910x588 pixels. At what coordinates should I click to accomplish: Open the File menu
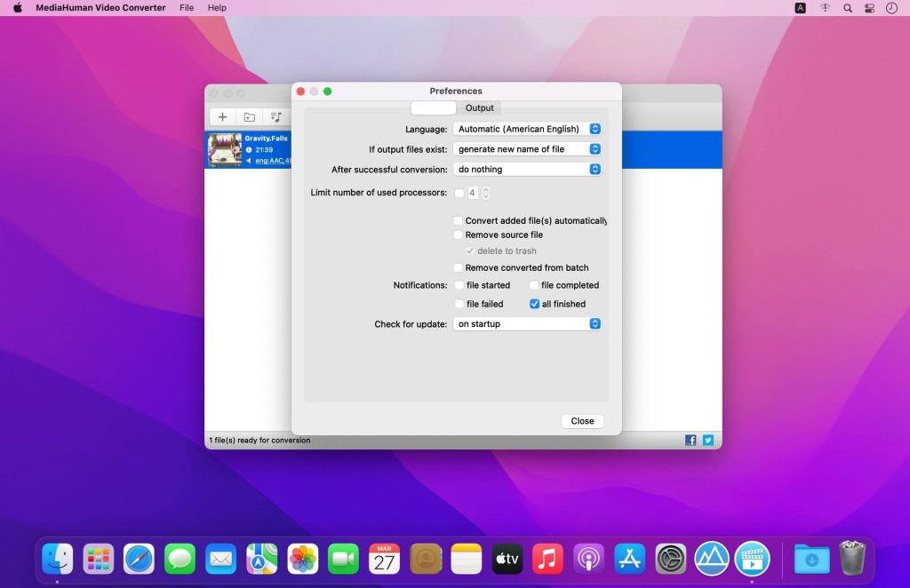click(186, 8)
